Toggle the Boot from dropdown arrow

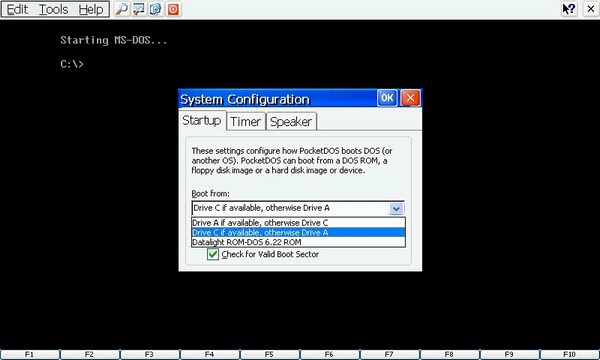coord(396,209)
